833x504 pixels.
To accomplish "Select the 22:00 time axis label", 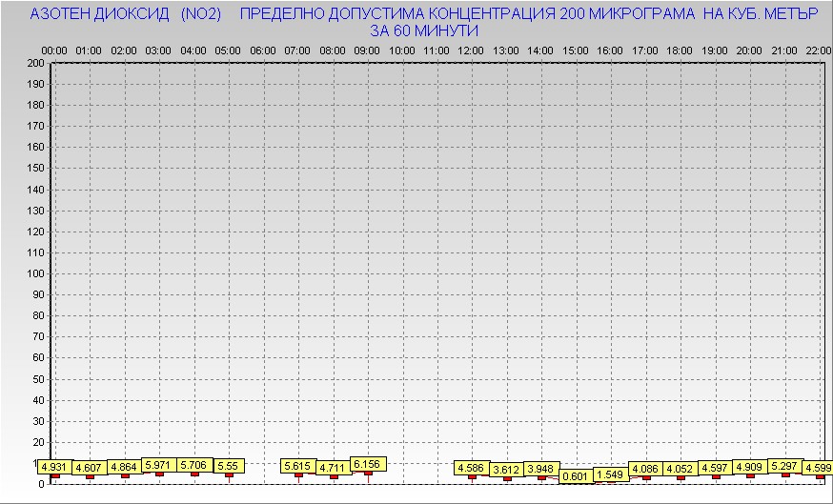I will click(x=819, y=50).
